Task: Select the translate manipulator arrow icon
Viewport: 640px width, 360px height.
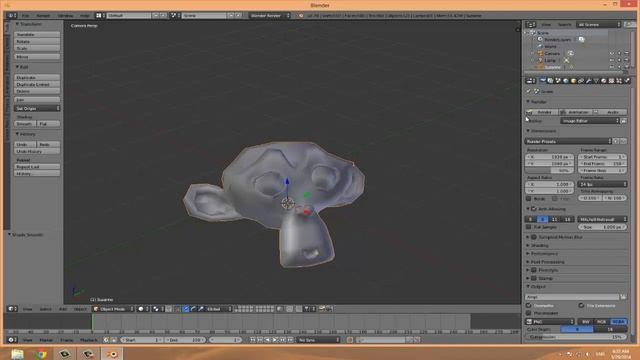Action: (x=186, y=309)
